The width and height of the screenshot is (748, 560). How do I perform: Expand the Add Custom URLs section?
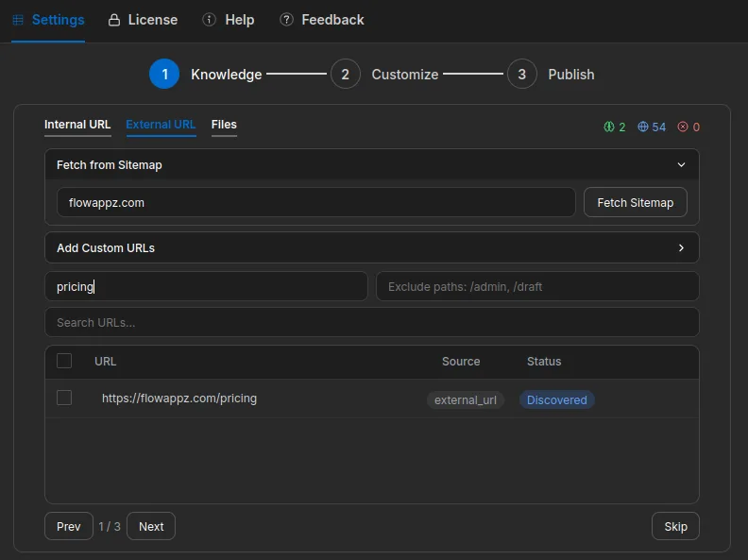(x=372, y=247)
